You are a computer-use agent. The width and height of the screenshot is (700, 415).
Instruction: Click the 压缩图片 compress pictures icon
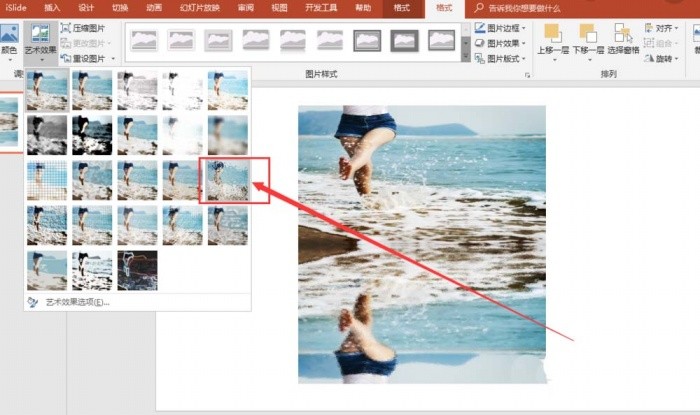pos(66,28)
